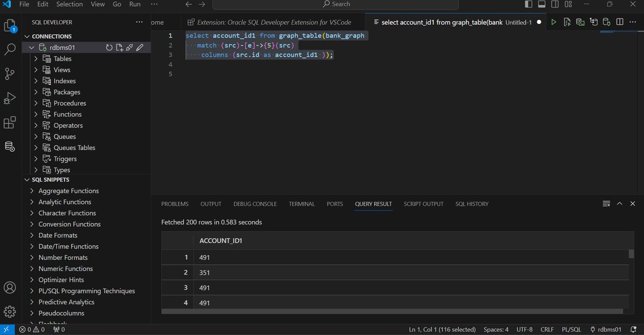This screenshot has height=335, width=644.
Task: Click CRLF end of line setting
Action: [x=547, y=330]
